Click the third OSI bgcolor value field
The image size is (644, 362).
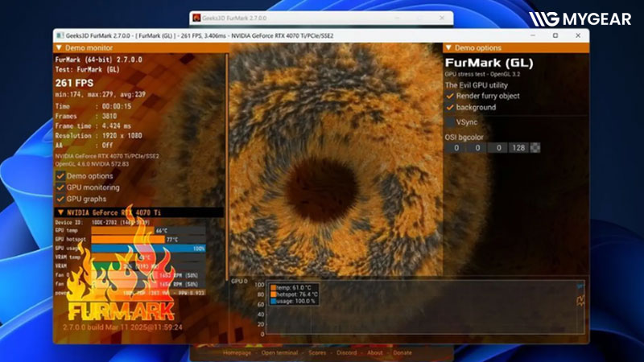pos(498,148)
